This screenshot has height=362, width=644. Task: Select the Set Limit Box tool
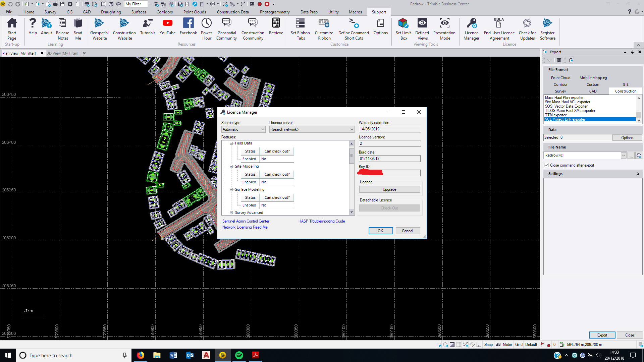point(403,28)
